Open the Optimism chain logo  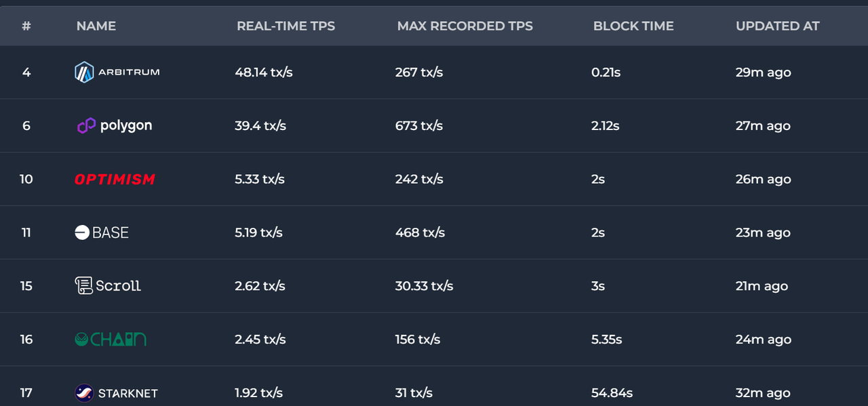pos(115,179)
